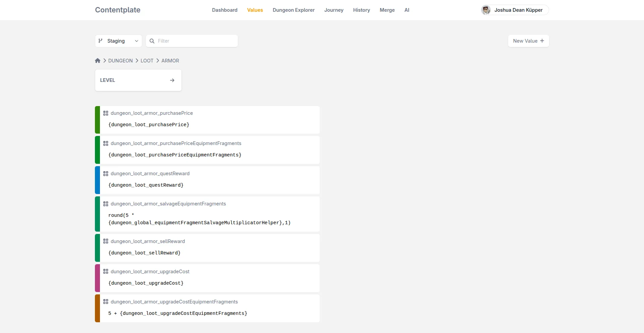Click the arrow on the LEVEL card
Viewport: 644px width, 333px height.
(x=172, y=80)
